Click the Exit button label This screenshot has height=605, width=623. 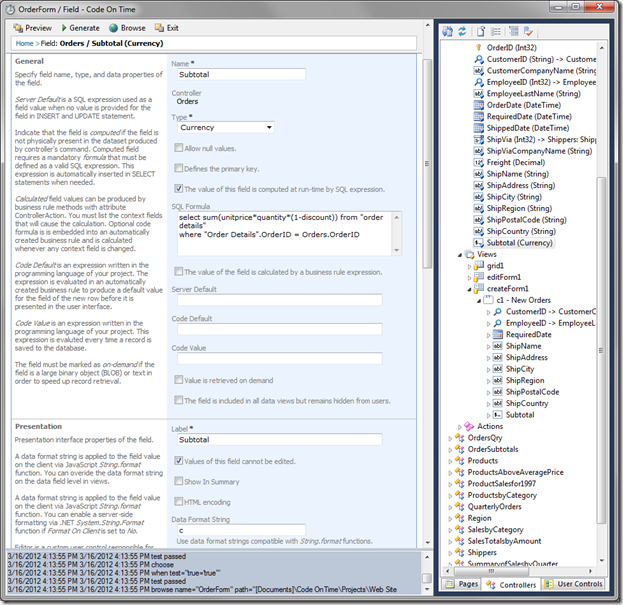pyautogui.click(x=172, y=28)
